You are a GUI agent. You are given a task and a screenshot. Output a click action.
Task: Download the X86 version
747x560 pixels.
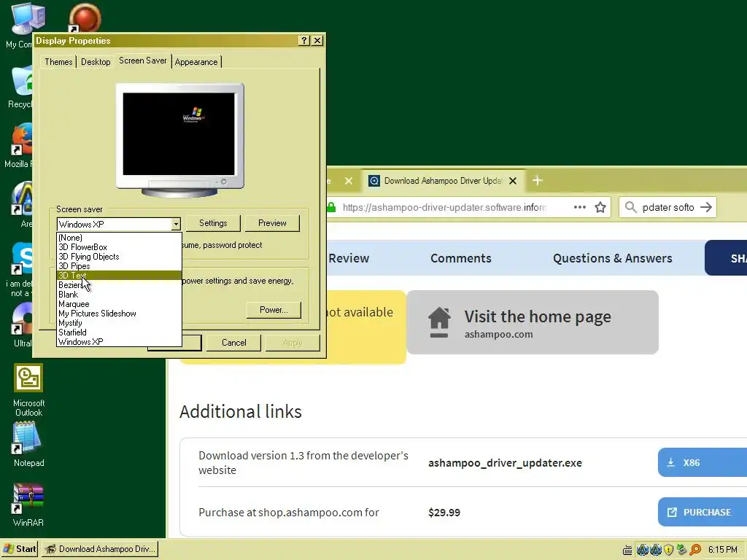pos(703,462)
